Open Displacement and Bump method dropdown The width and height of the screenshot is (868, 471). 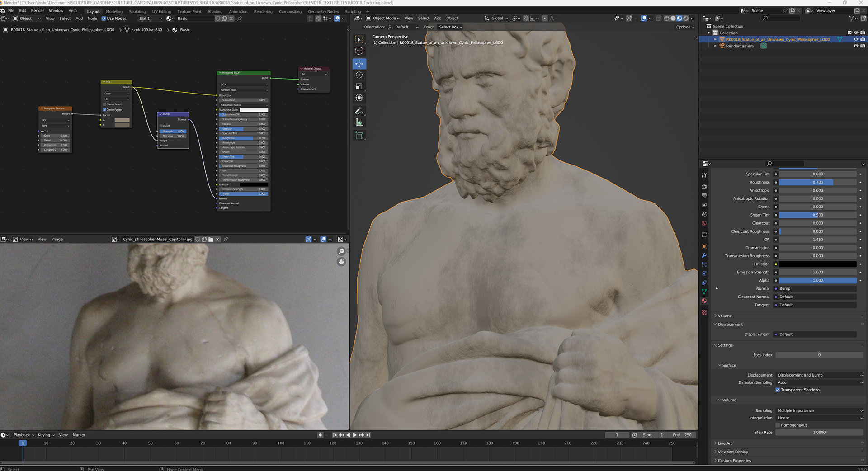pos(820,375)
